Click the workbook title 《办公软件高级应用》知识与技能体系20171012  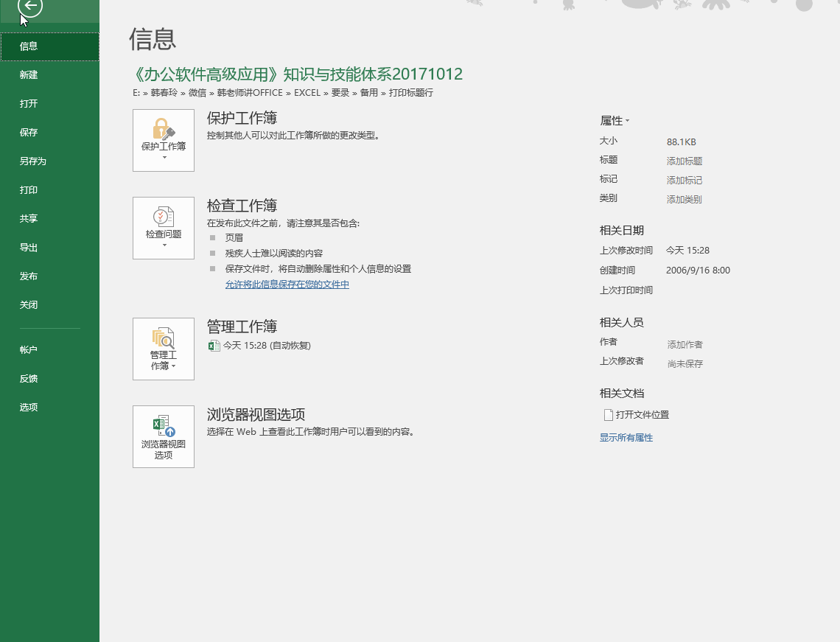298,74
